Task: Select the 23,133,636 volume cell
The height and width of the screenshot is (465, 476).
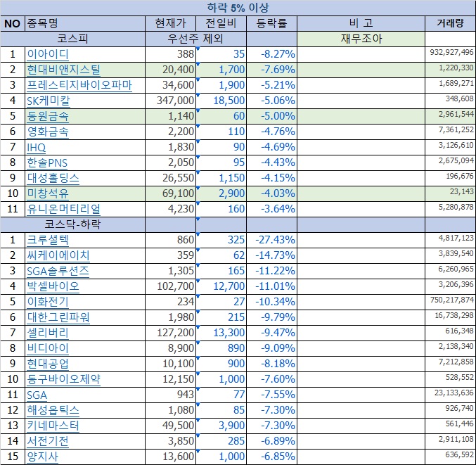Action: (x=451, y=395)
